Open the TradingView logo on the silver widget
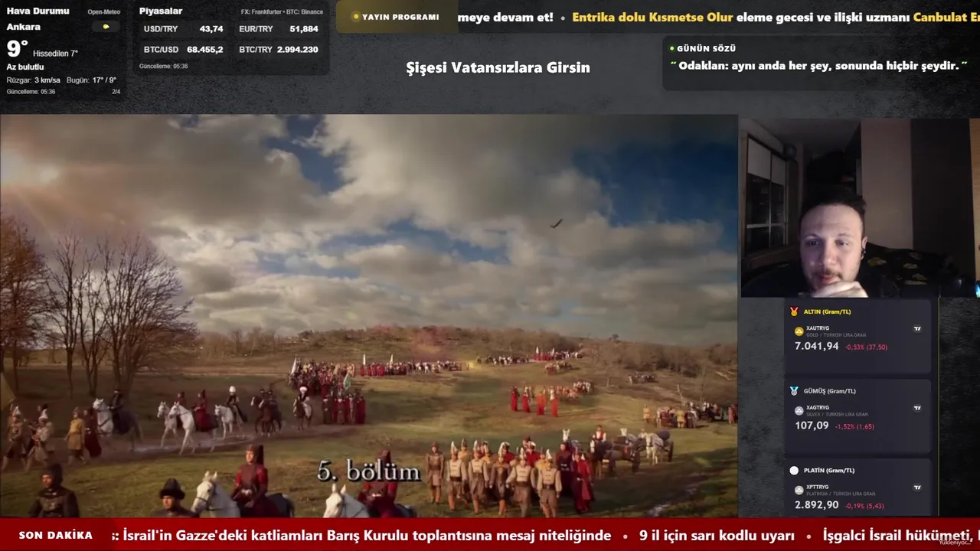980x551 pixels. tap(917, 408)
